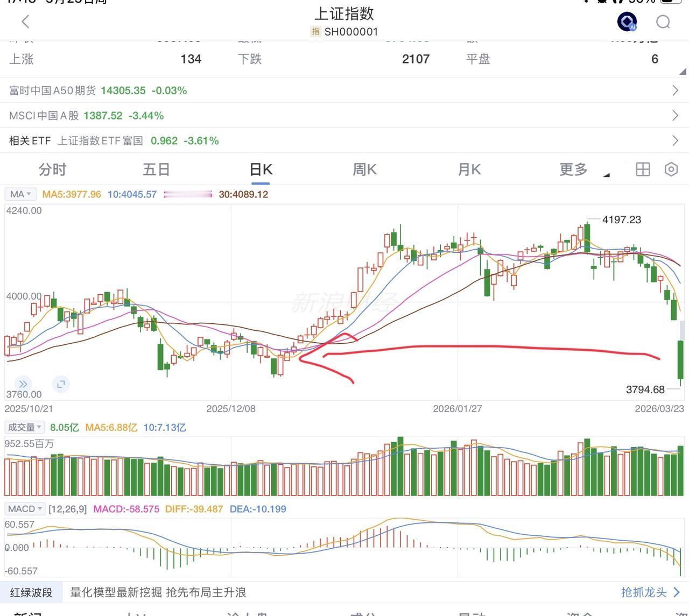Select the 日K tab
This screenshot has height=616, width=689.
(261, 170)
